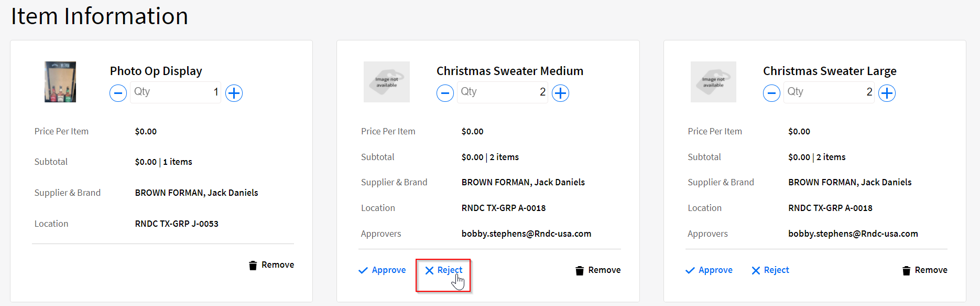Approve the Christmas Sweater Medium item

click(x=388, y=270)
